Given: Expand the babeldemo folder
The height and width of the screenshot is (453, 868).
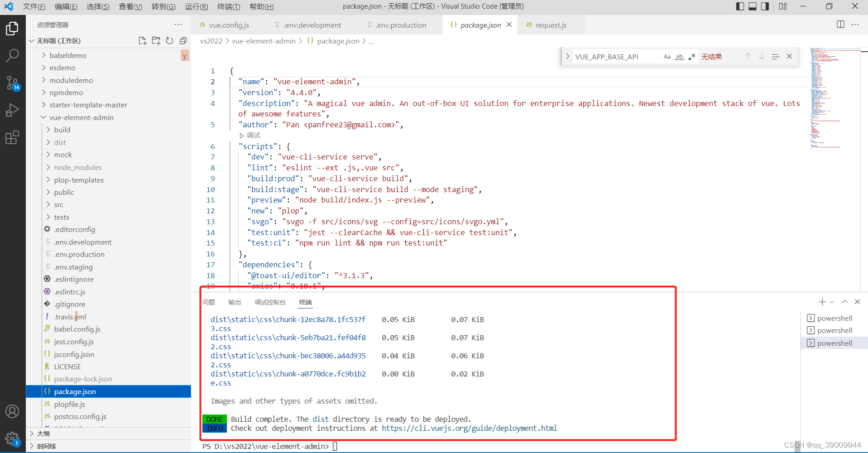Looking at the screenshot, I should click(68, 55).
